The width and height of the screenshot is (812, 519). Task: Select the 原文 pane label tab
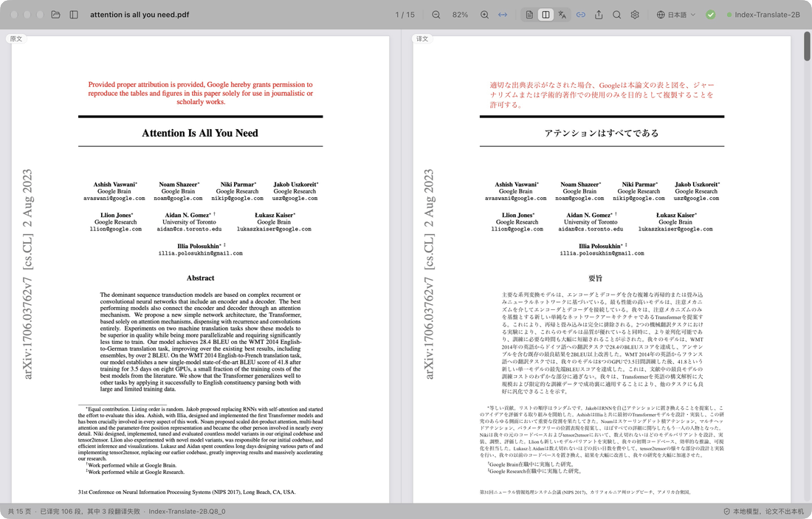[16, 39]
